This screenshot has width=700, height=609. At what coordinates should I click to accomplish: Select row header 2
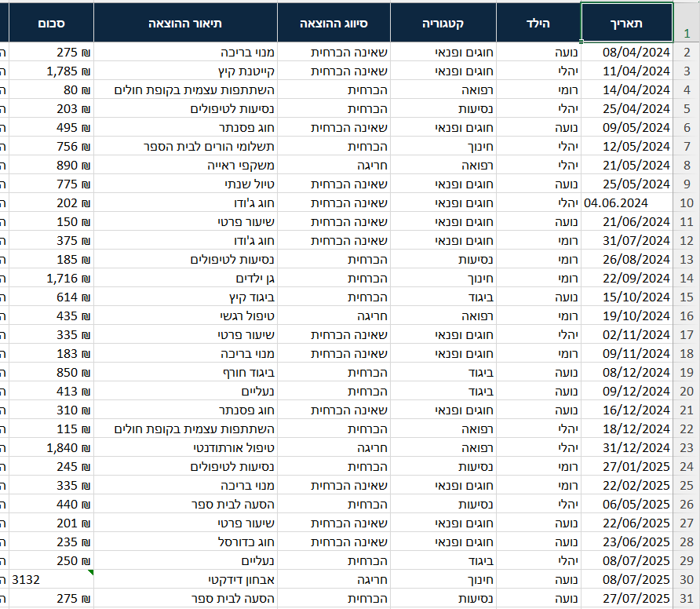tap(687, 53)
